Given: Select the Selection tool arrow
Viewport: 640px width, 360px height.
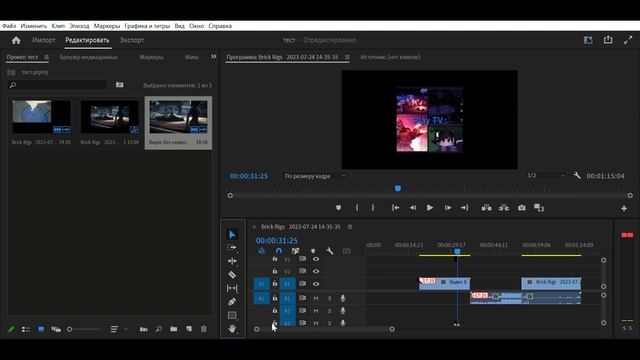Looking at the screenshot, I should coord(232,234).
